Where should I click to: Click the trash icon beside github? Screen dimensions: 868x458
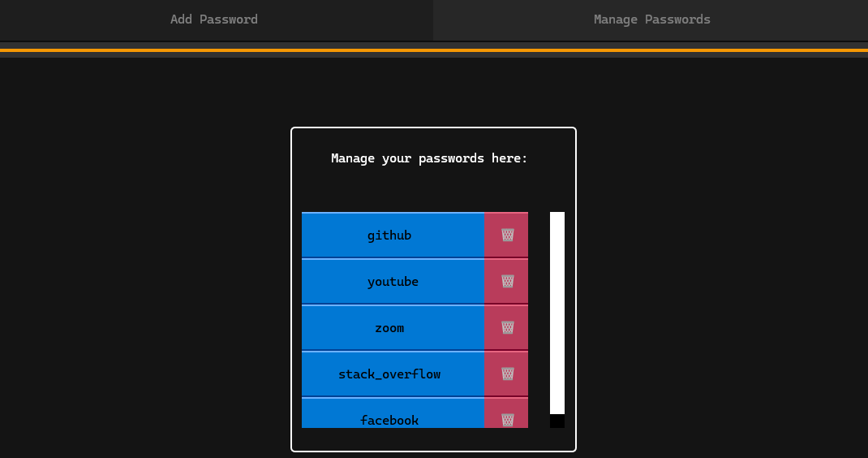508,235
